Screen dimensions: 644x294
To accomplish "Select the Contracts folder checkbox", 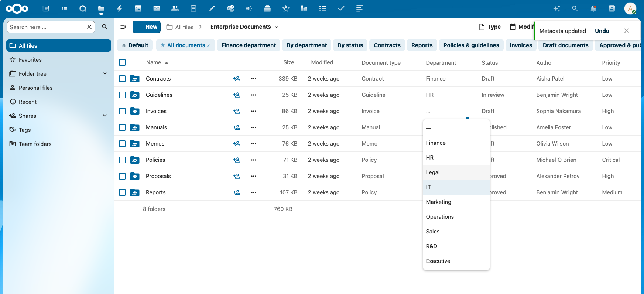I will tap(122, 79).
